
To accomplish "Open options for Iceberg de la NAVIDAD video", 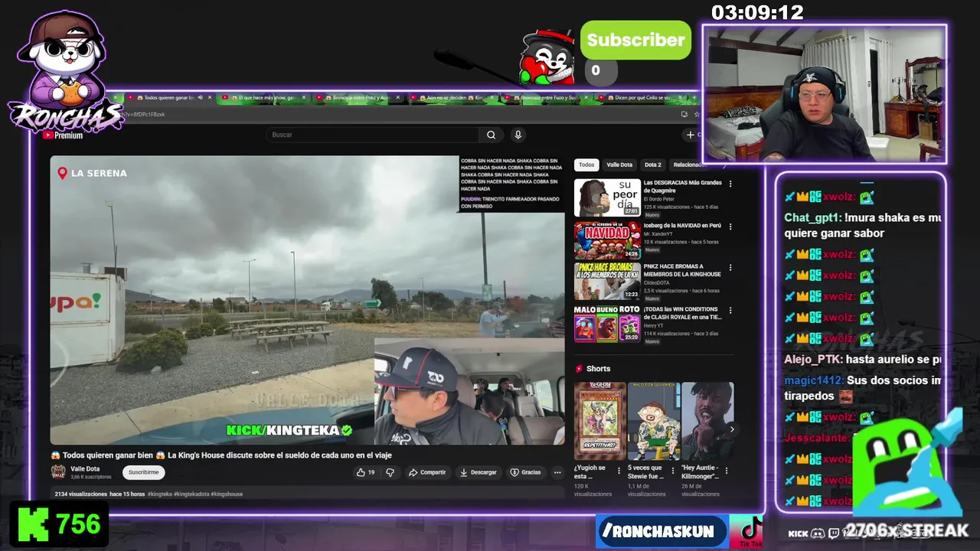I will click(x=730, y=227).
